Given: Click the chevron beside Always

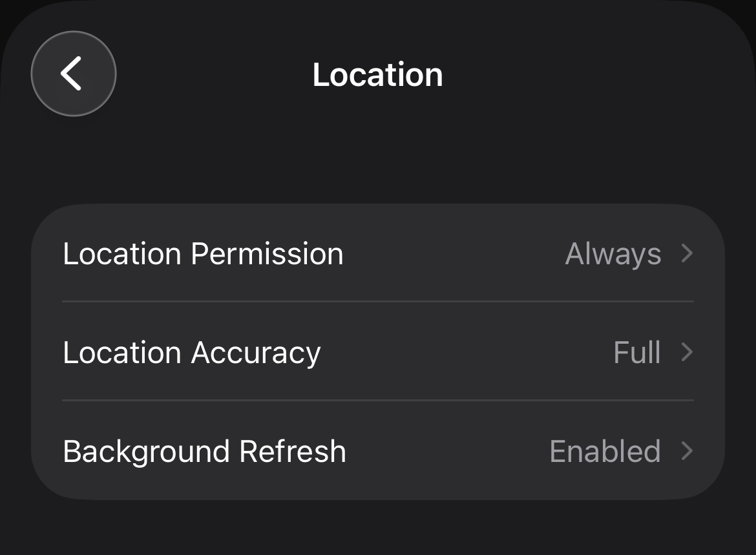Looking at the screenshot, I should pyautogui.click(x=687, y=253).
